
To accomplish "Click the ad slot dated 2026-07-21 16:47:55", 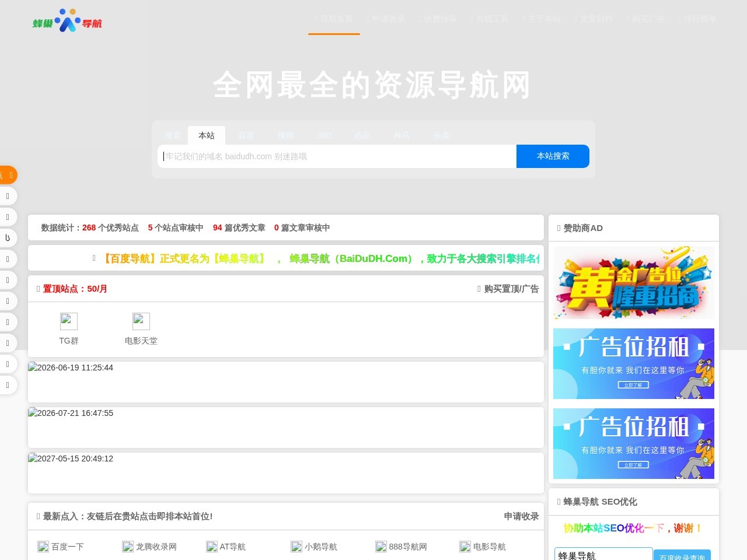I will (286, 428).
